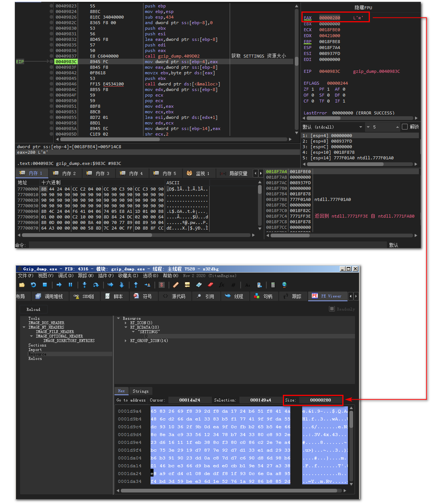This screenshot has width=436, height=504.
Task: Launch Scylla from the red S icon
Action: [x=161, y=285]
